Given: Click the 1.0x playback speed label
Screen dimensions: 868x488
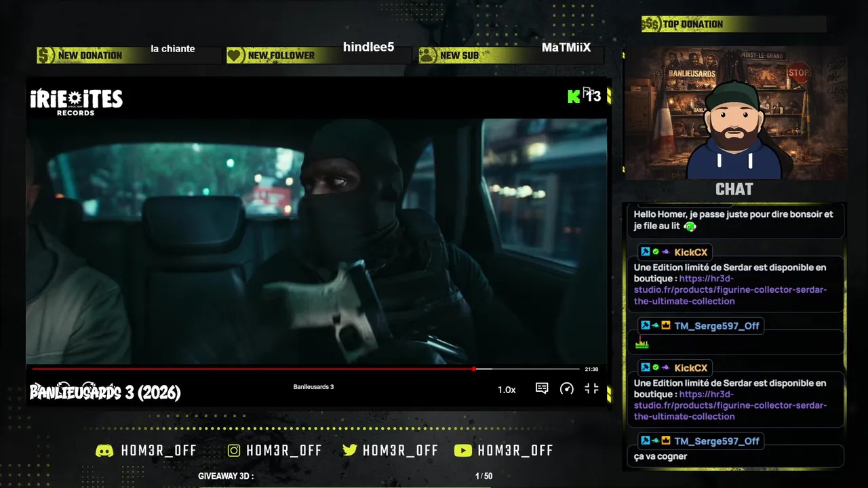Looking at the screenshot, I should pyautogui.click(x=507, y=390).
